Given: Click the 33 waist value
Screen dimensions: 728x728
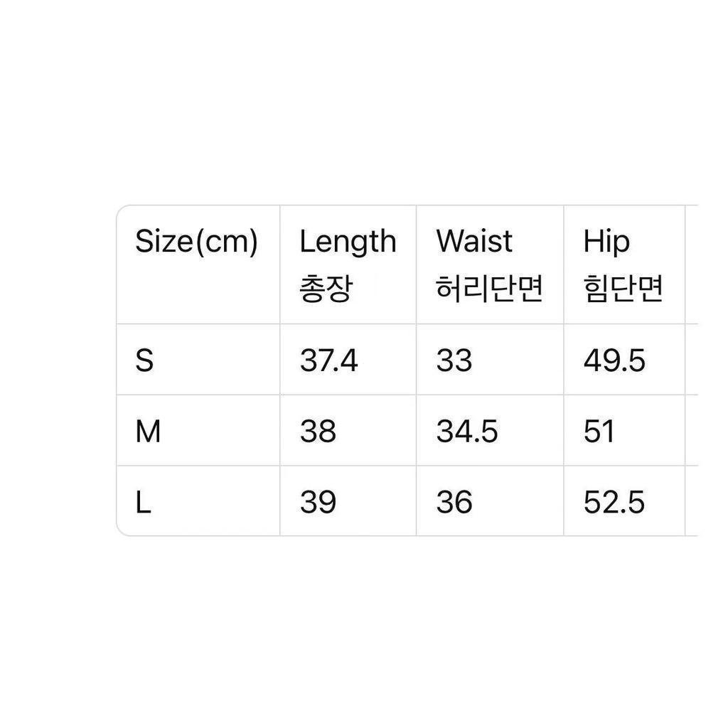Looking at the screenshot, I should 454,361.
